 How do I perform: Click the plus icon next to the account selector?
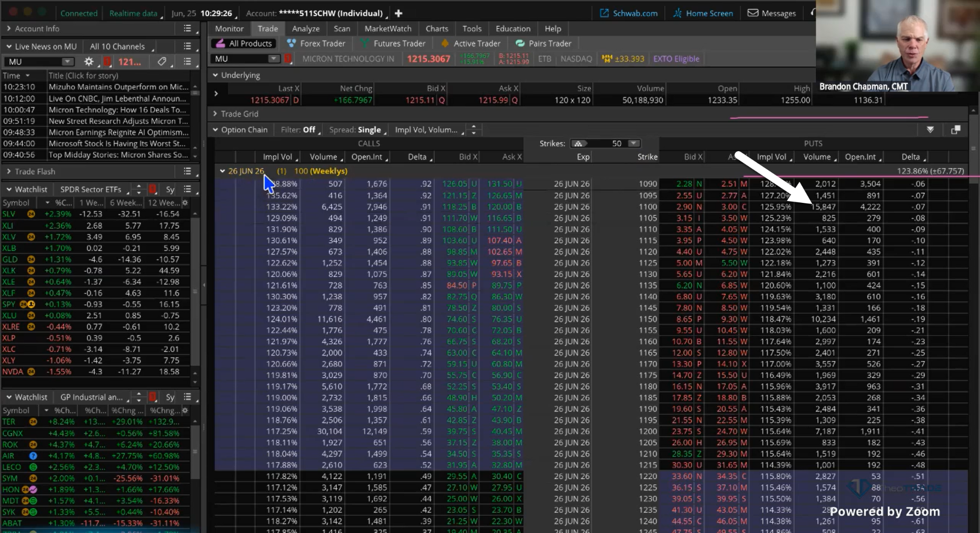pos(398,13)
